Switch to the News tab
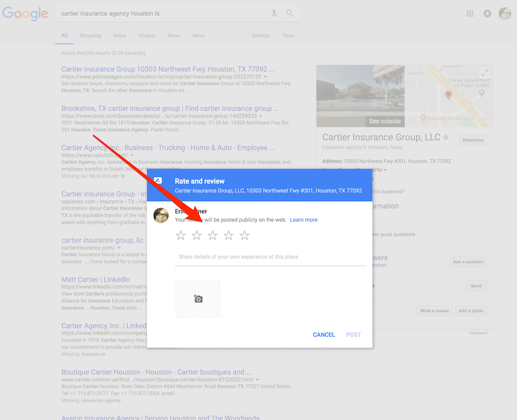517x420 pixels. click(174, 36)
